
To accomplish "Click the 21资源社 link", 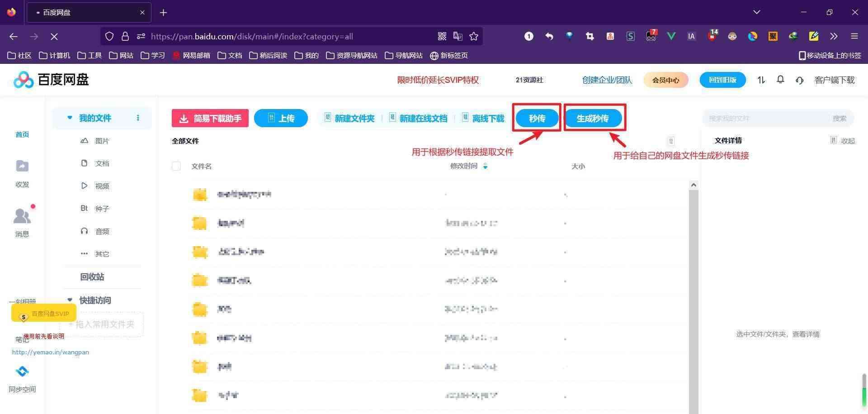I will click(529, 80).
